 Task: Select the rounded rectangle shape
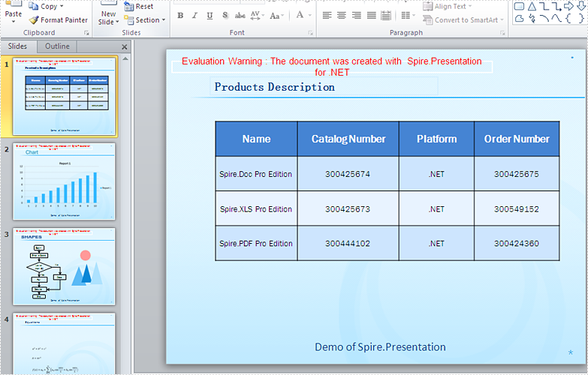pos(519,6)
